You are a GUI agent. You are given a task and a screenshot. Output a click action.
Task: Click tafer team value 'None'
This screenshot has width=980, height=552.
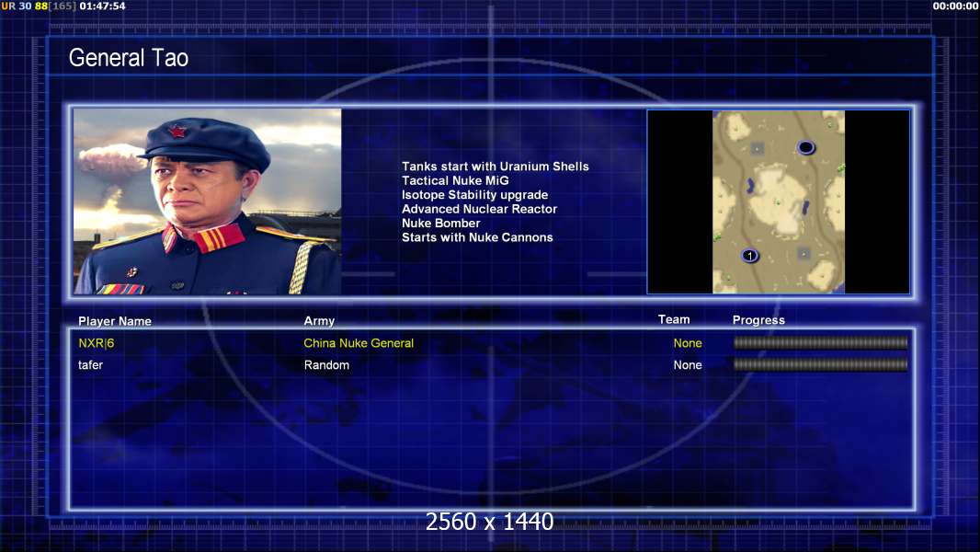tap(688, 365)
